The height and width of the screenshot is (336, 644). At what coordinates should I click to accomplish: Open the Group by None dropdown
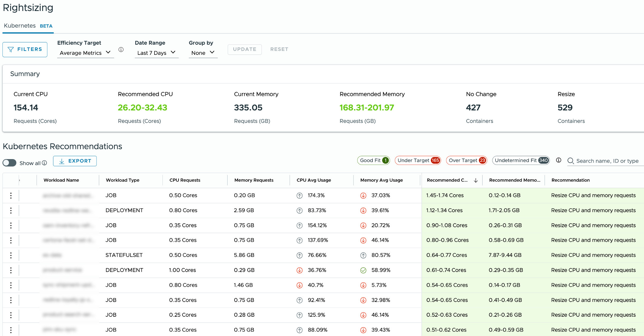pyautogui.click(x=203, y=53)
